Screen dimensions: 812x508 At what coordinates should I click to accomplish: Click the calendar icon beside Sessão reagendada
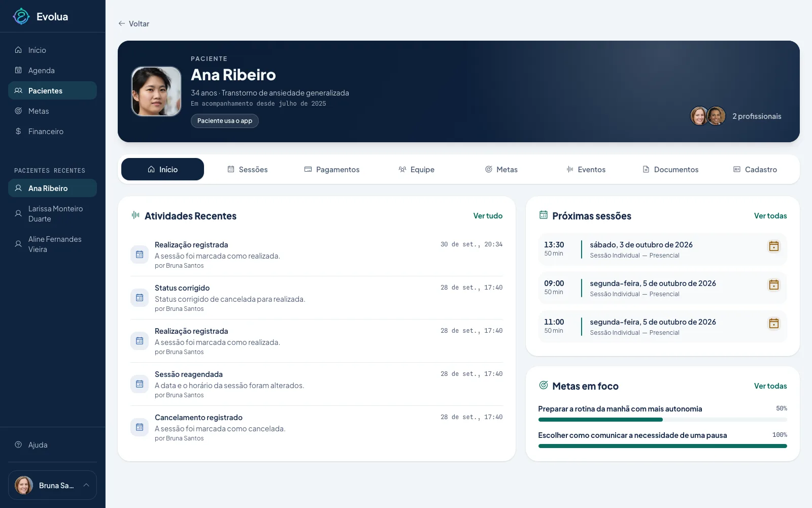pyautogui.click(x=140, y=384)
